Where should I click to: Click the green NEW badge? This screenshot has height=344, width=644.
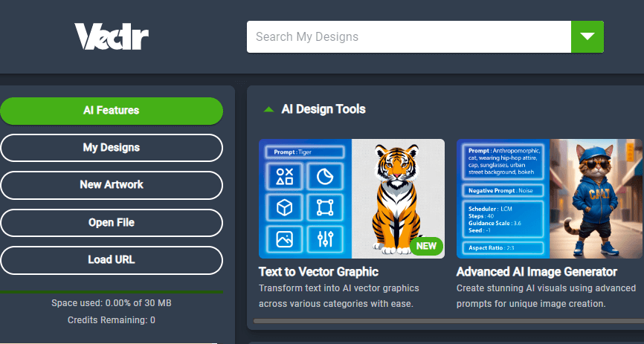(x=426, y=246)
